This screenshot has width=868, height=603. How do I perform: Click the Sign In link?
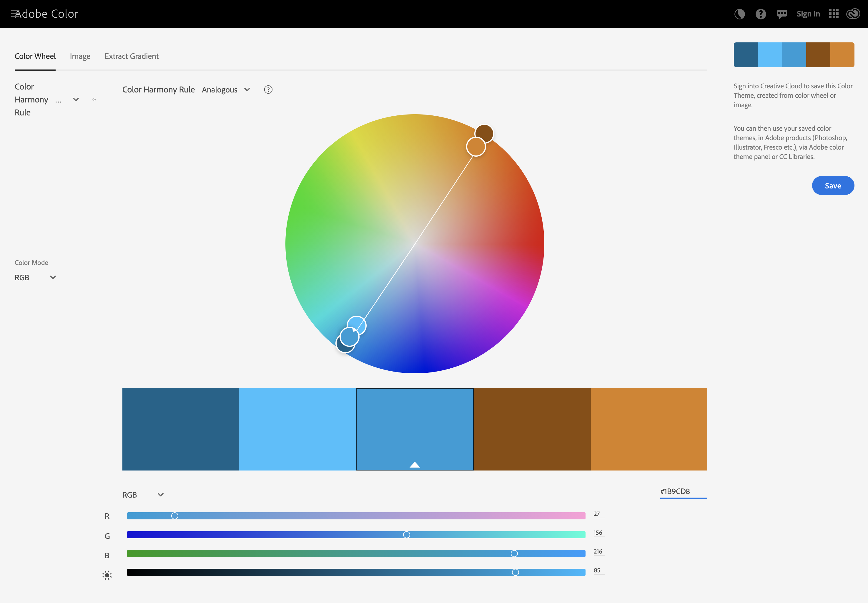(x=808, y=14)
